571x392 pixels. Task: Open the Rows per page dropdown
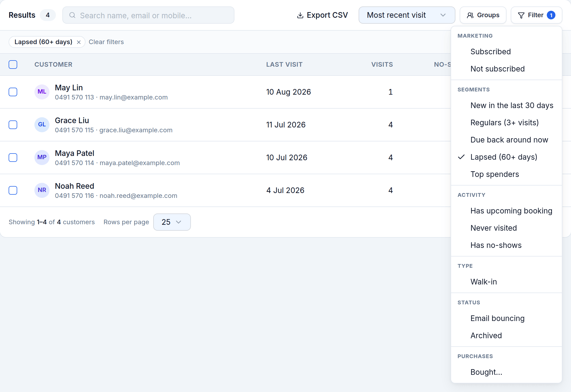[172, 222]
